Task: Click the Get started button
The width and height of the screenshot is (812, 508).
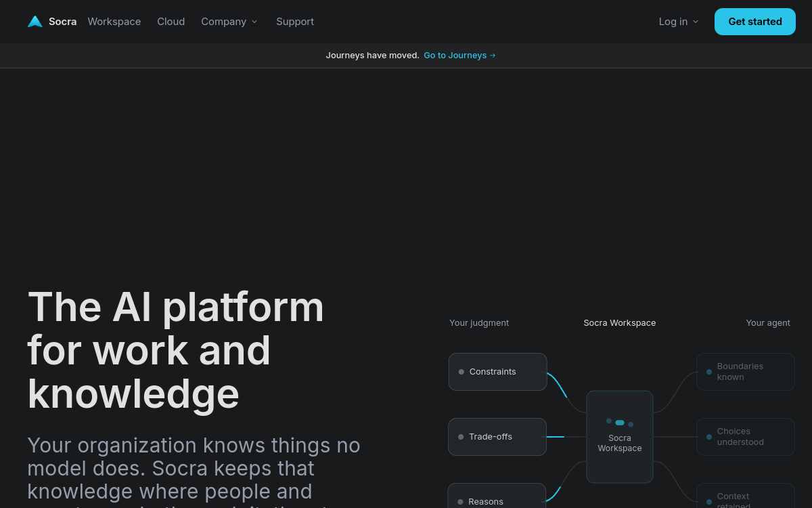Action: point(755,22)
